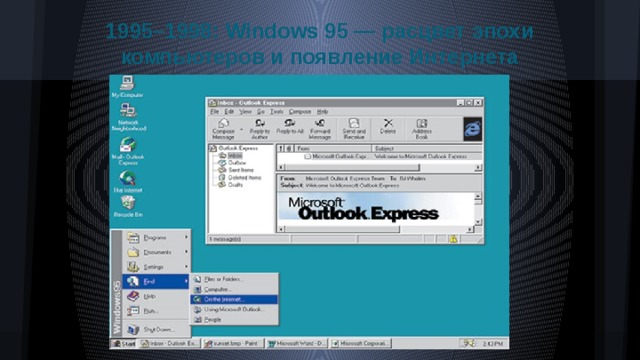
Task: Open the Tools menu
Action: 276,111
